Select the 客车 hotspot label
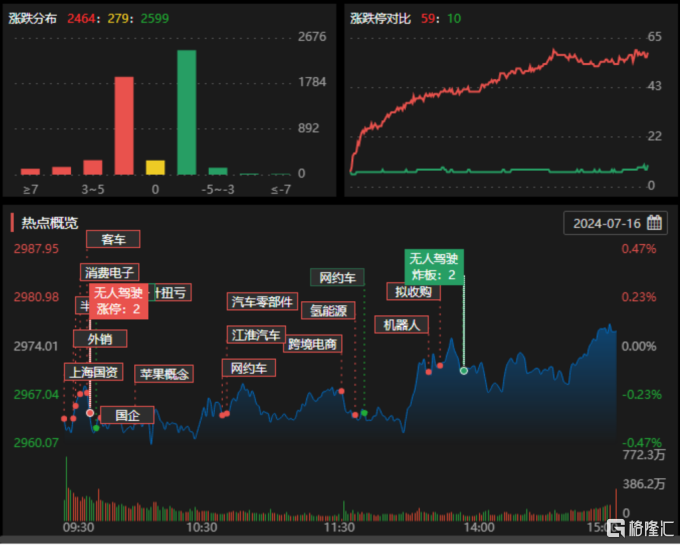Image resolution: width=681 pixels, height=545 pixels. coord(113,239)
